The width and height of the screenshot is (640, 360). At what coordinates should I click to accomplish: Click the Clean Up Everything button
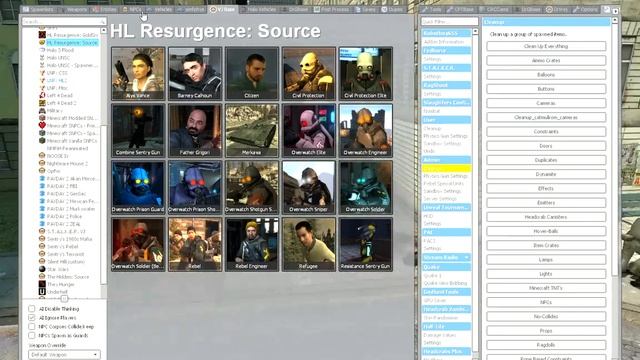click(x=546, y=46)
